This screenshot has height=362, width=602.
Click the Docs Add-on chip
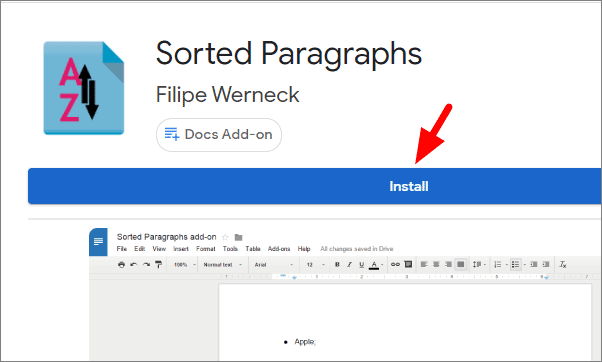point(219,135)
